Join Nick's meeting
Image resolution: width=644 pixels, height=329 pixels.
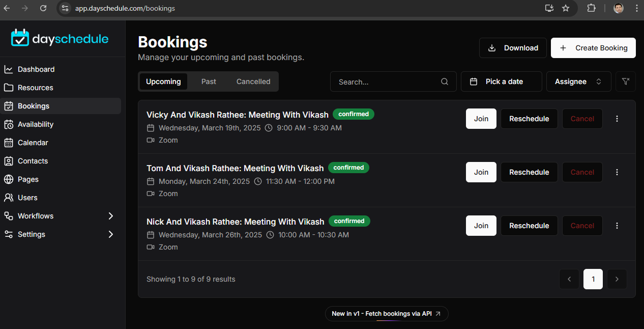[x=481, y=226]
